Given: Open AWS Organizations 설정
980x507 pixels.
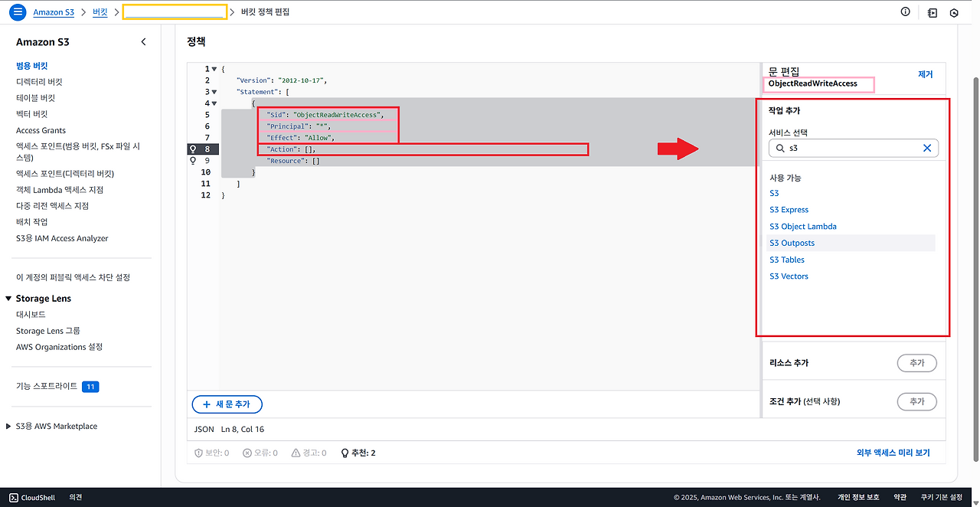Looking at the screenshot, I should point(59,347).
